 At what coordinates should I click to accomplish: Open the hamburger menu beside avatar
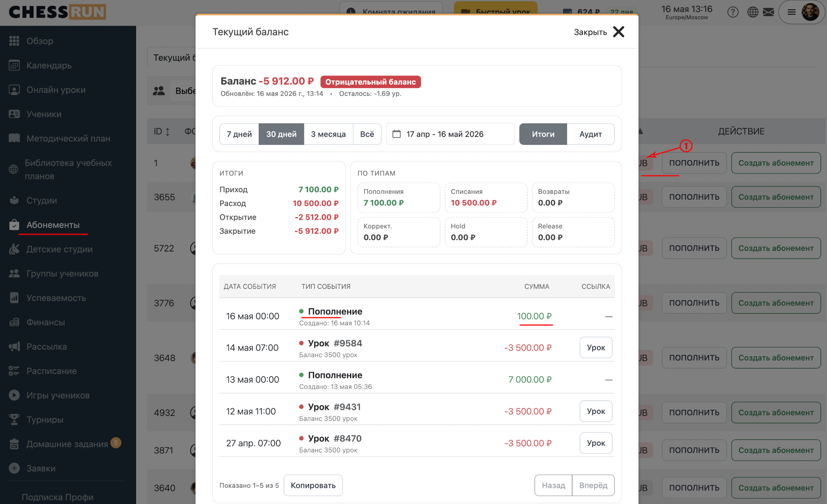pyautogui.click(x=792, y=12)
